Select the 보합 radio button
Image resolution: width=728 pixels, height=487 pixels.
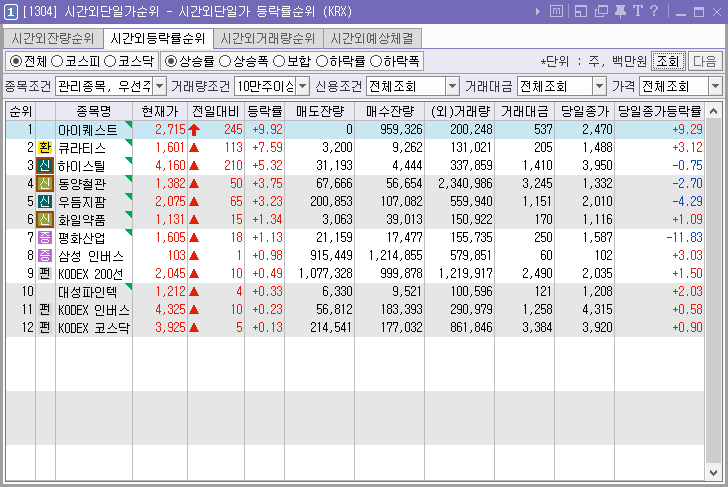coord(279,61)
